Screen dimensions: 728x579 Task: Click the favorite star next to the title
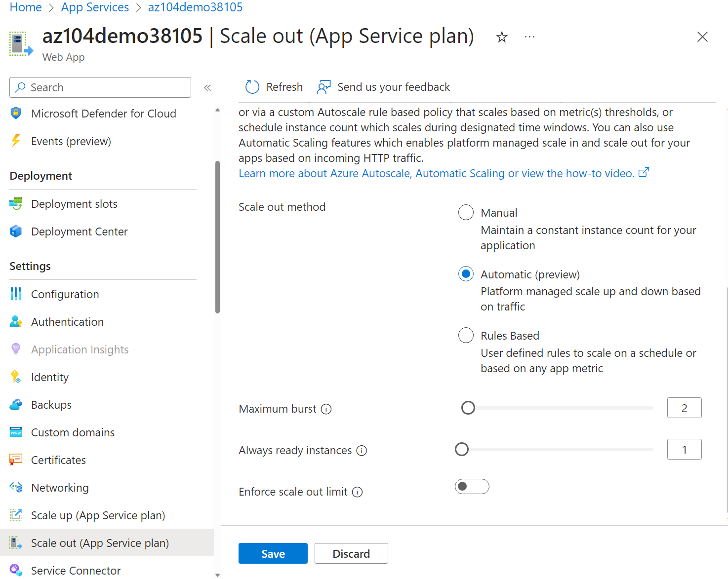coord(501,37)
